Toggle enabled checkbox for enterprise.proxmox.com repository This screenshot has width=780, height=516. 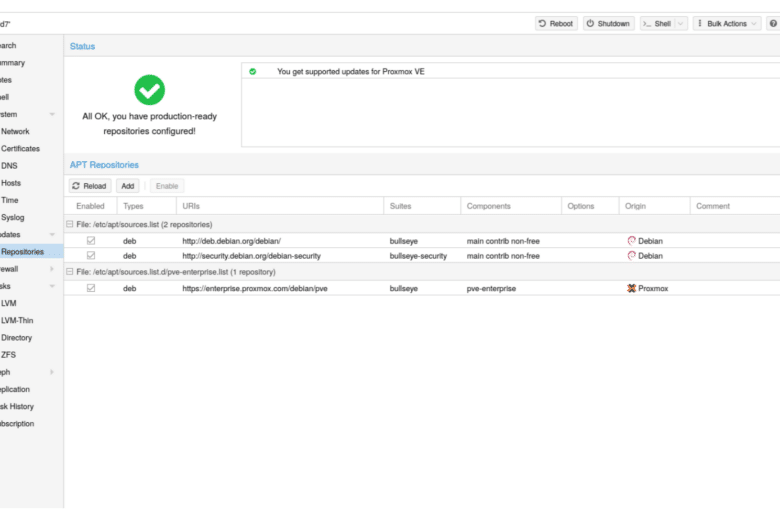(x=91, y=288)
